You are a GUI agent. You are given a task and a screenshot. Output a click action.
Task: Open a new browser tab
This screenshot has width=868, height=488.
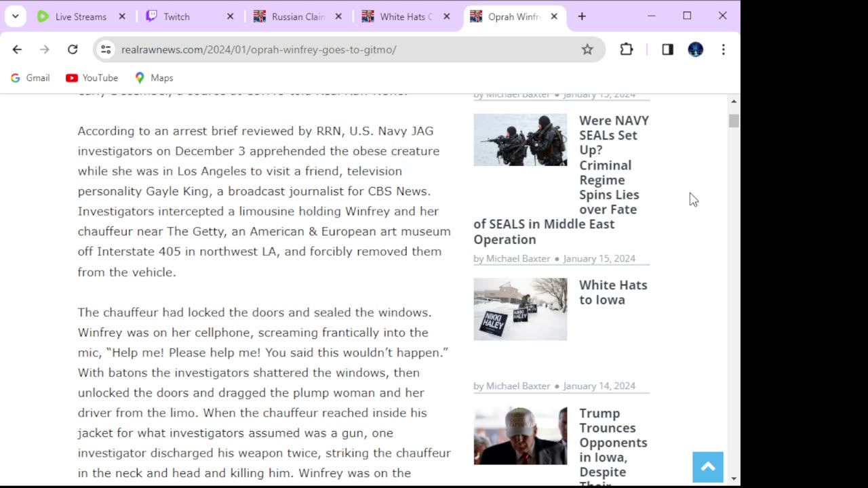point(582,16)
